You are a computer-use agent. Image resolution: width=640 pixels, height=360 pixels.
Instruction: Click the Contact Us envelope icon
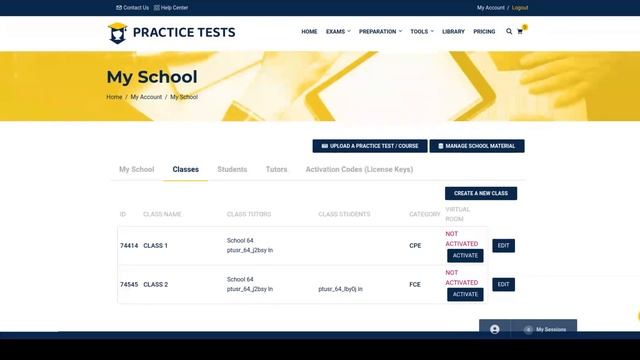pyautogui.click(x=119, y=8)
